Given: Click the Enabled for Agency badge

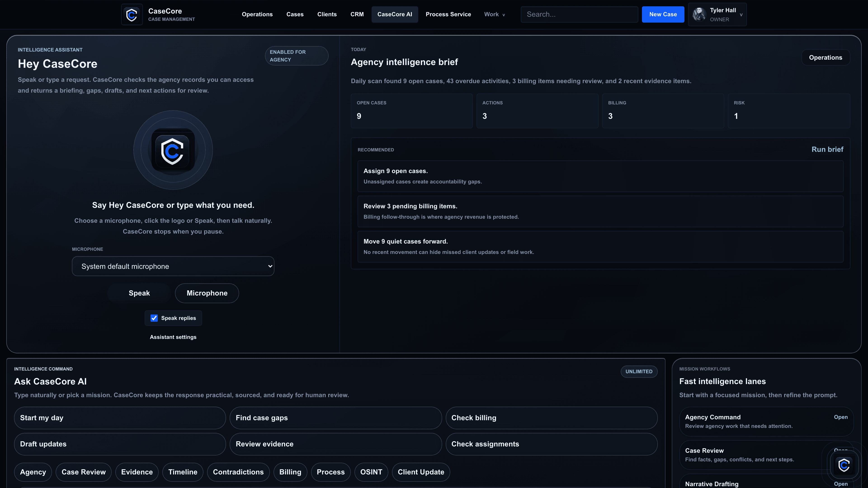Looking at the screenshot, I should point(297,56).
